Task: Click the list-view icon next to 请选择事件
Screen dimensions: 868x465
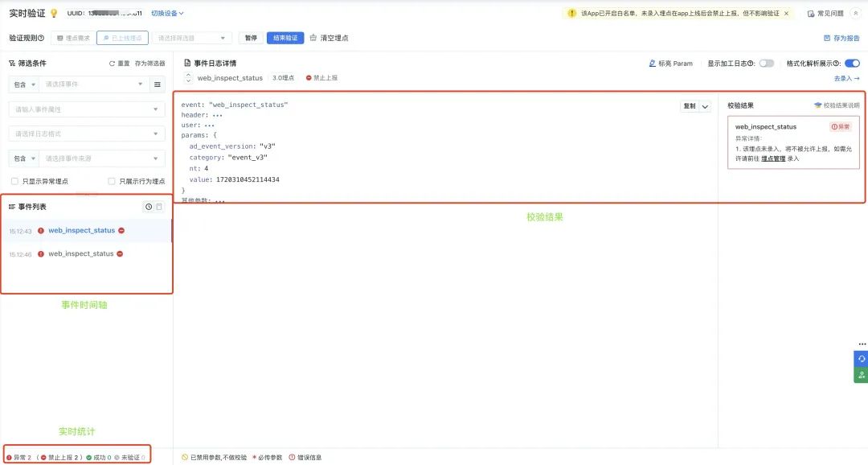Action: [158, 84]
